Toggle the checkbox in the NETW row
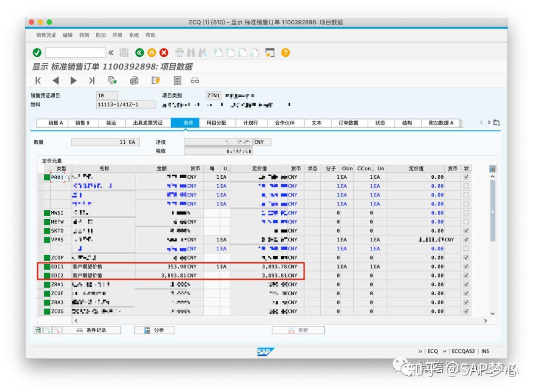Image resolution: width=533 pixels, height=392 pixels. click(466, 222)
